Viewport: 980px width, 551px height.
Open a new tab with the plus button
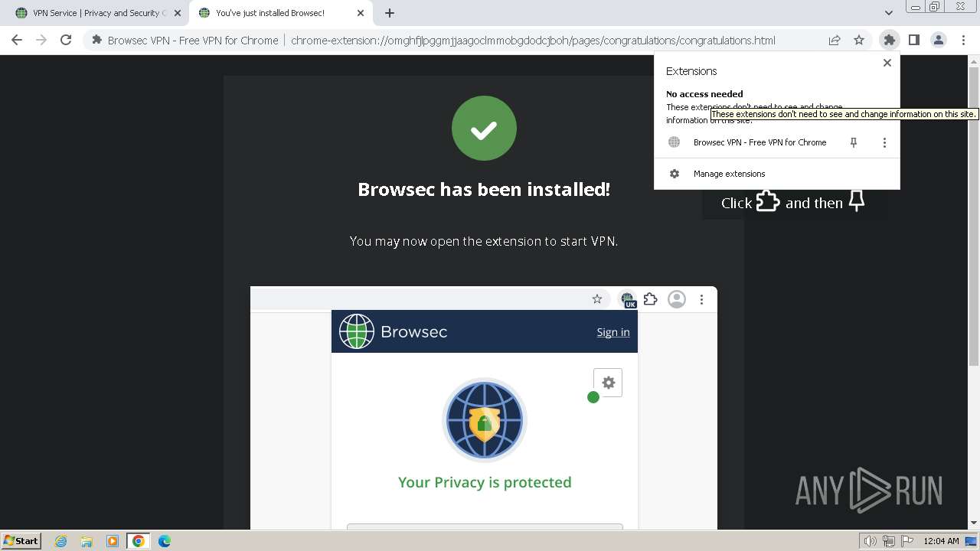point(390,13)
